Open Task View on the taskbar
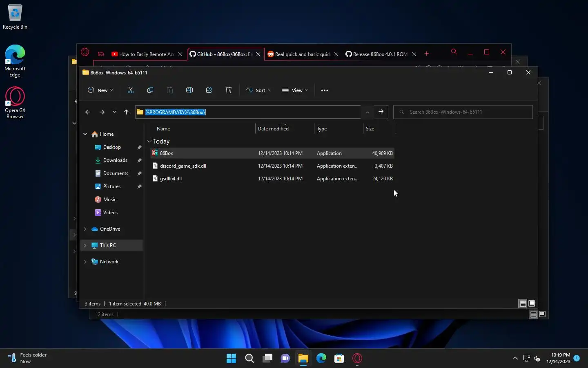This screenshot has width=588, height=368. pyautogui.click(x=267, y=358)
